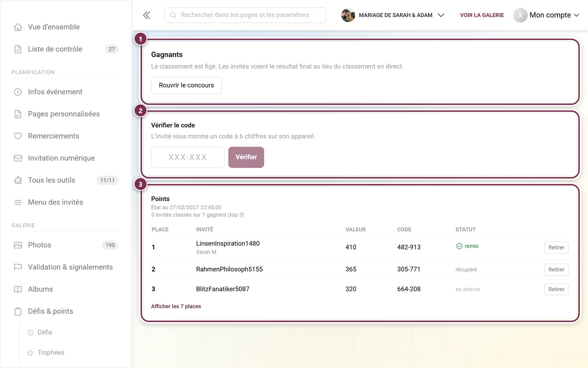Expand the Mon compte dropdown chevron
The height and width of the screenshot is (368, 588).
577,15
